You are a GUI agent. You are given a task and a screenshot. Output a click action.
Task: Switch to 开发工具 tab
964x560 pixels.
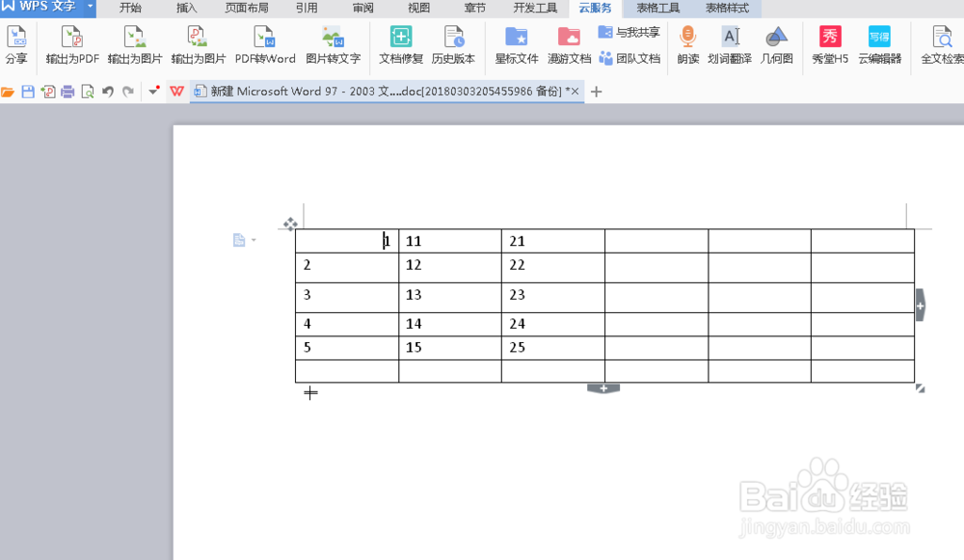coord(535,8)
